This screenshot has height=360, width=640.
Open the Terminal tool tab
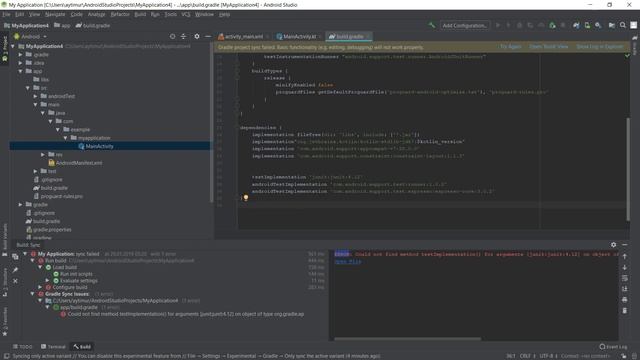click(x=53, y=347)
